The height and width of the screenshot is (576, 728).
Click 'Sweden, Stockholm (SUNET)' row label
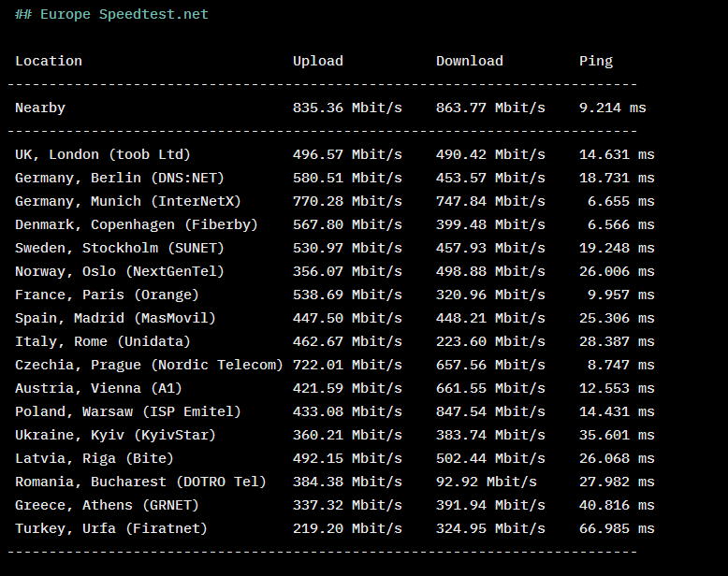point(120,248)
